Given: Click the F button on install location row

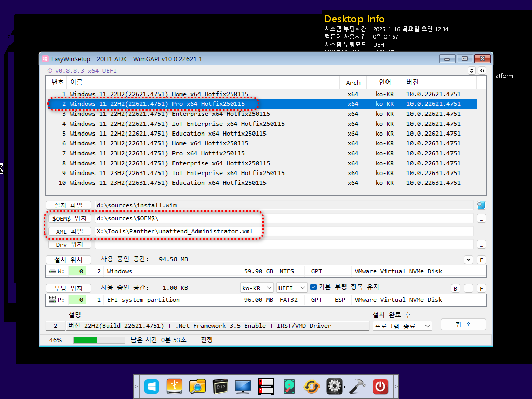Looking at the screenshot, I should 481,260.
